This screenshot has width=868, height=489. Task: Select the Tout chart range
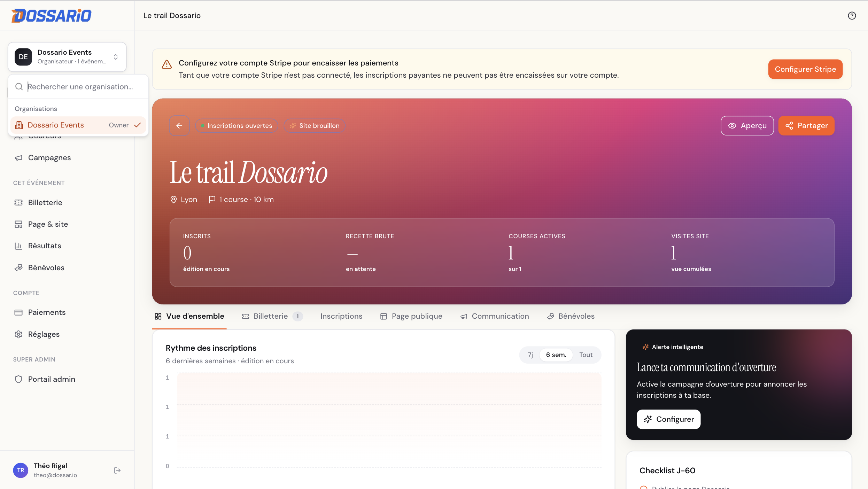click(x=586, y=355)
